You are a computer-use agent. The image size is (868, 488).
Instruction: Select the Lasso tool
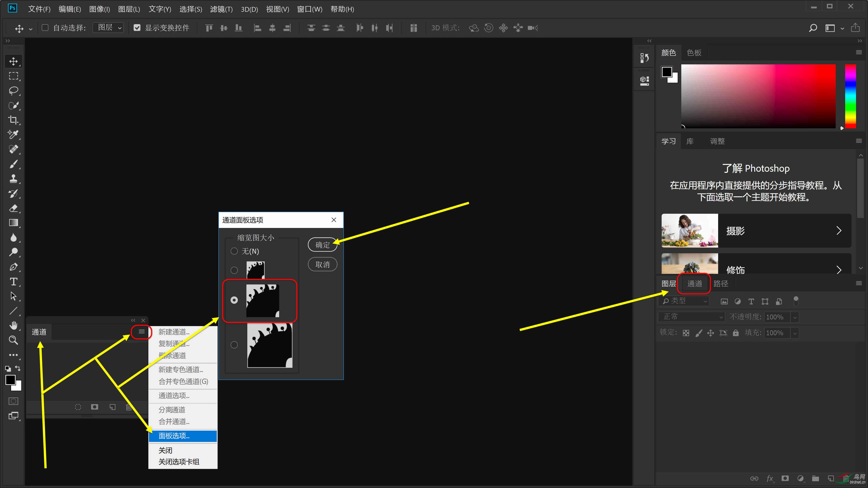[x=13, y=91]
